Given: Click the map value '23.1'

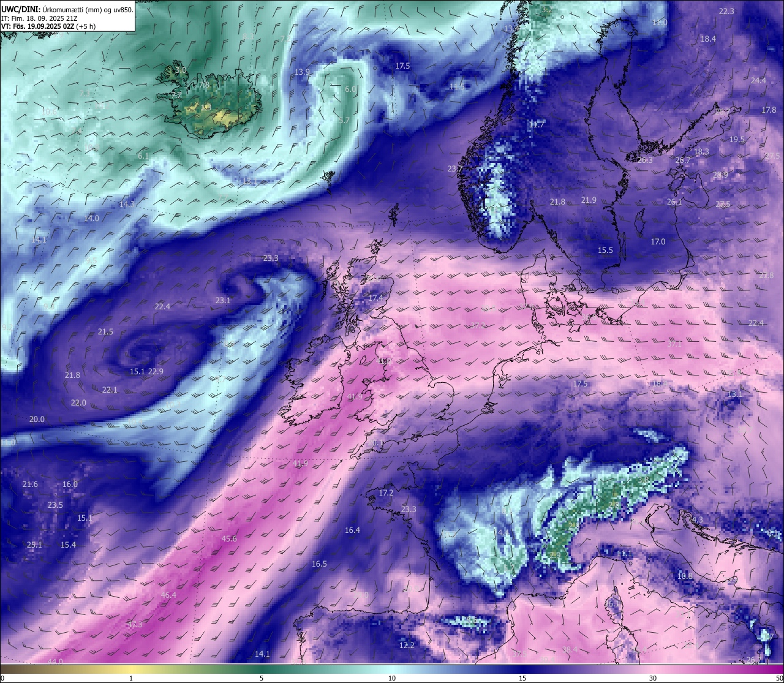Looking at the screenshot, I should point(223,300).
